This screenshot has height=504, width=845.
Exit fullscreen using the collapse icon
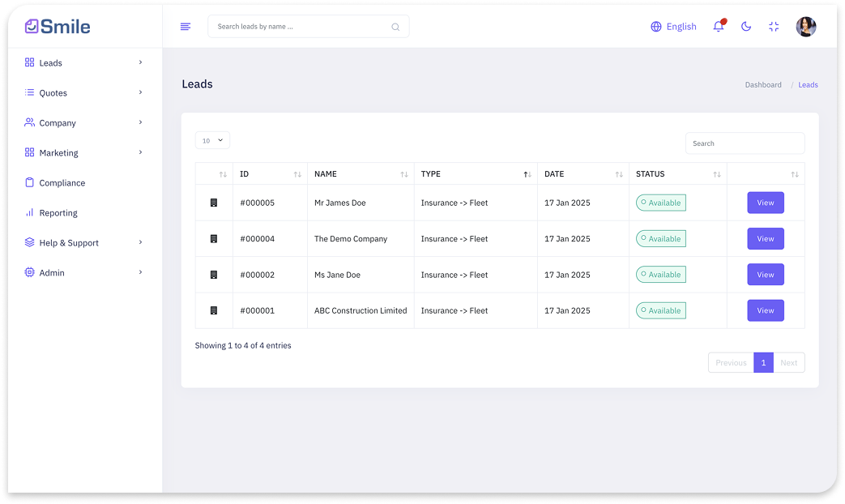[774, 27]
